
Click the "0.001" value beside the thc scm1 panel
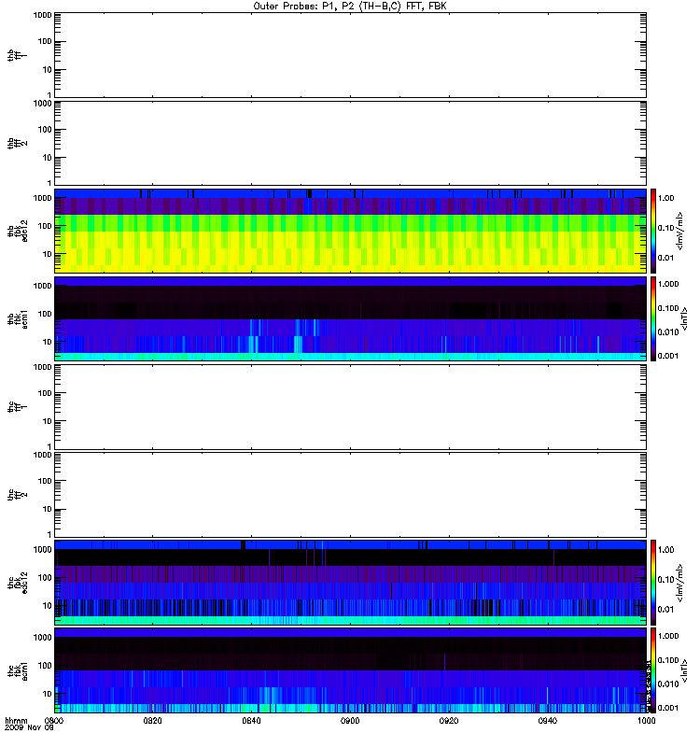coord(668,708)
